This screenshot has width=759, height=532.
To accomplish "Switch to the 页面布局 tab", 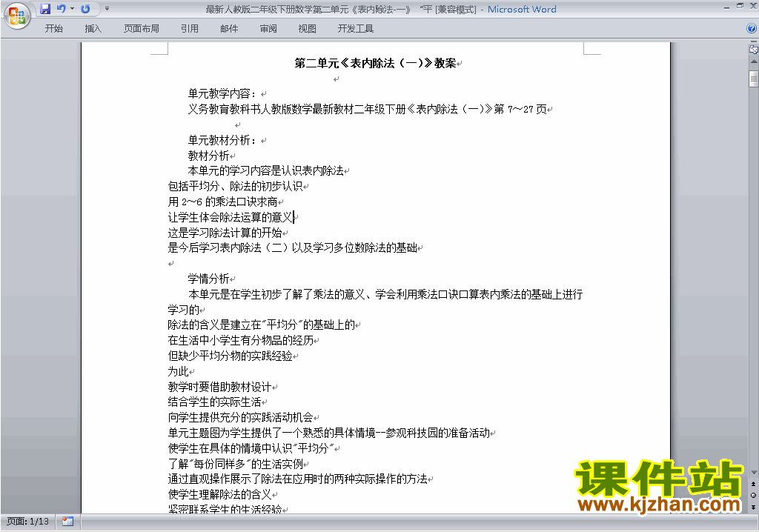I will pos(142,29).
